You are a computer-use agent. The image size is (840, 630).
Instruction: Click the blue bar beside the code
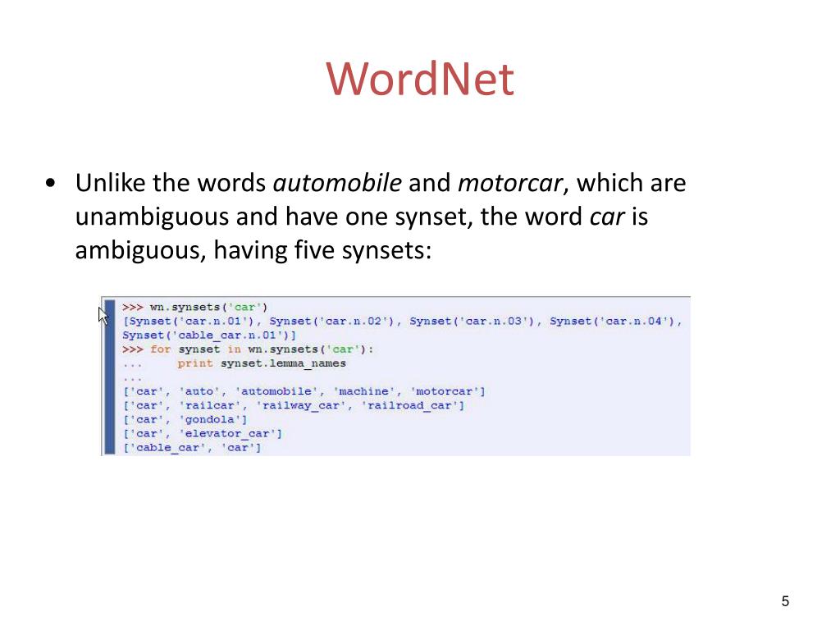point(110,377)
